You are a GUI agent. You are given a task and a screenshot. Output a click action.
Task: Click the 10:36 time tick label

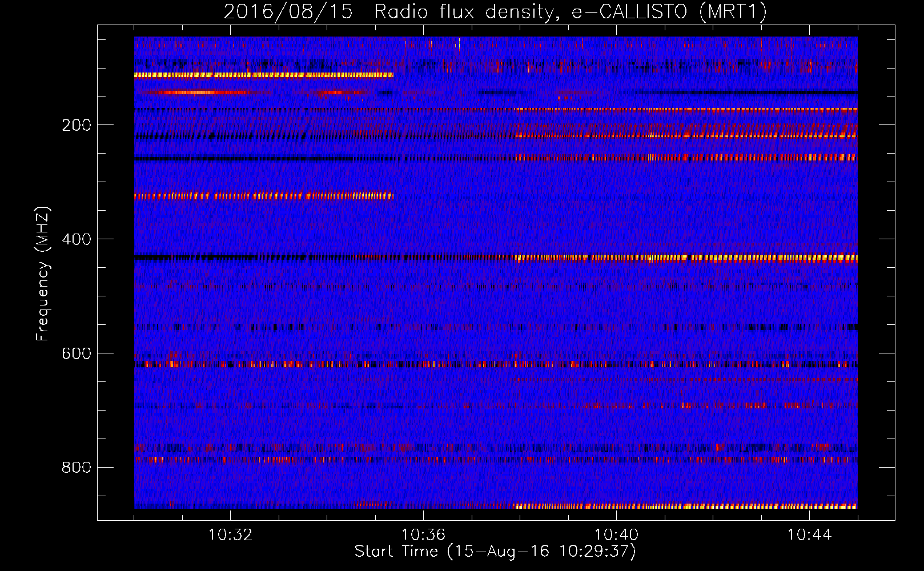click(423, 534)
